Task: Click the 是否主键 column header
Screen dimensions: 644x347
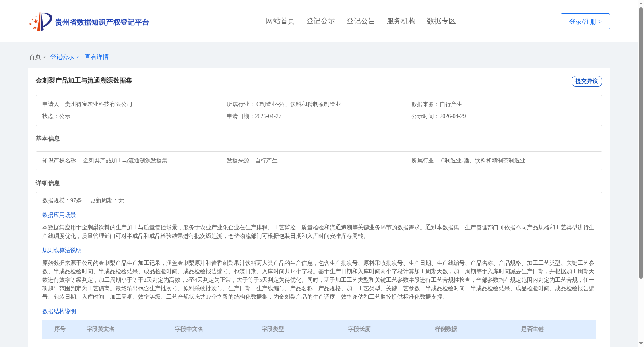Action: 533,329
